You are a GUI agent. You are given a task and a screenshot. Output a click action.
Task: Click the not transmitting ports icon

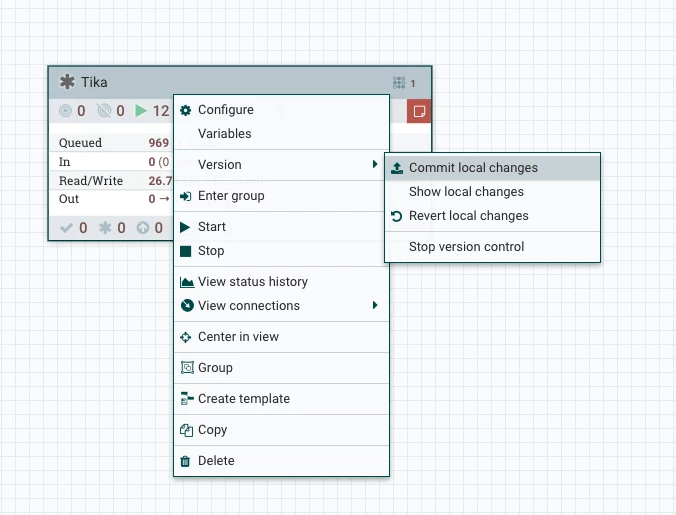[x=104, y=111]
